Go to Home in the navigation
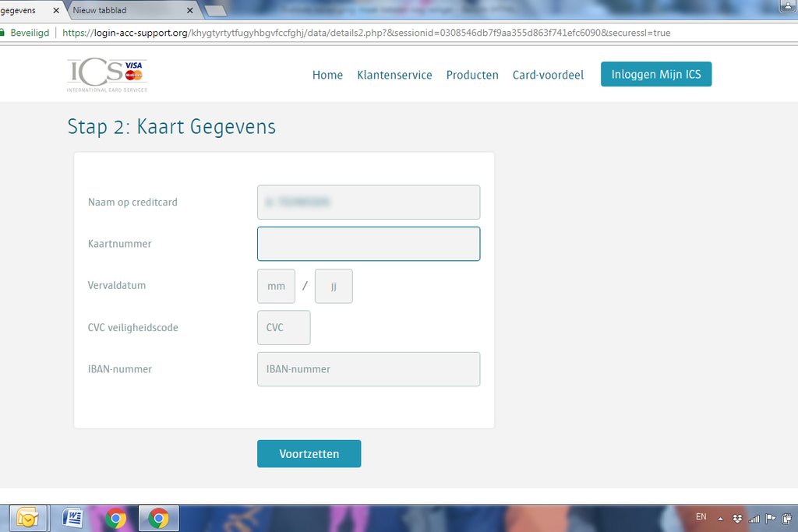This screenshot has height=532, width=798. coord(327,76)
